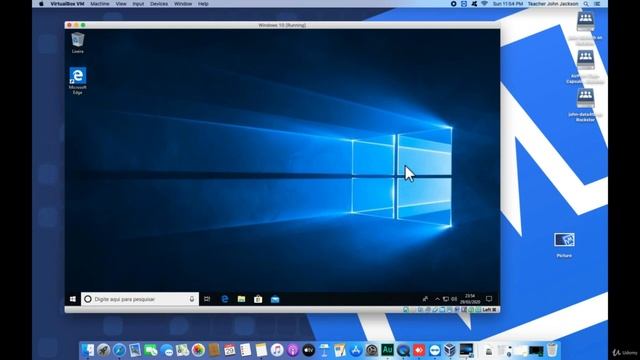The width and height of the screenshot is (640, 360).
Task: Open the Input menu
Action: pos(138,4)
